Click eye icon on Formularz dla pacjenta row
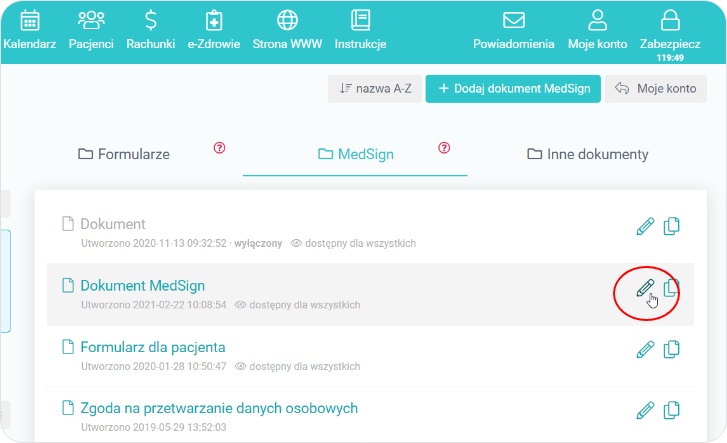 [240, 366]
